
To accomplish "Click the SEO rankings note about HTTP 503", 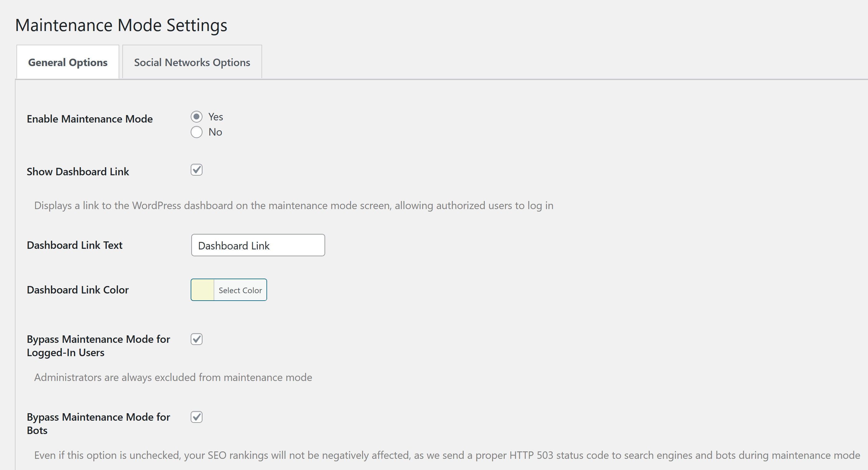I will tap(447, 455).
